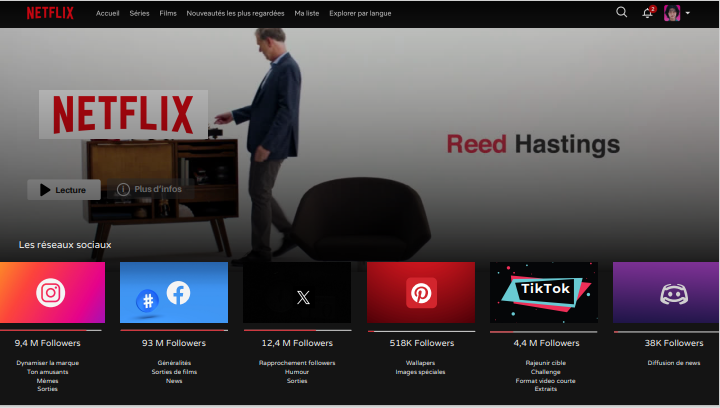Open the notifications bell icon

pos(647,13)
